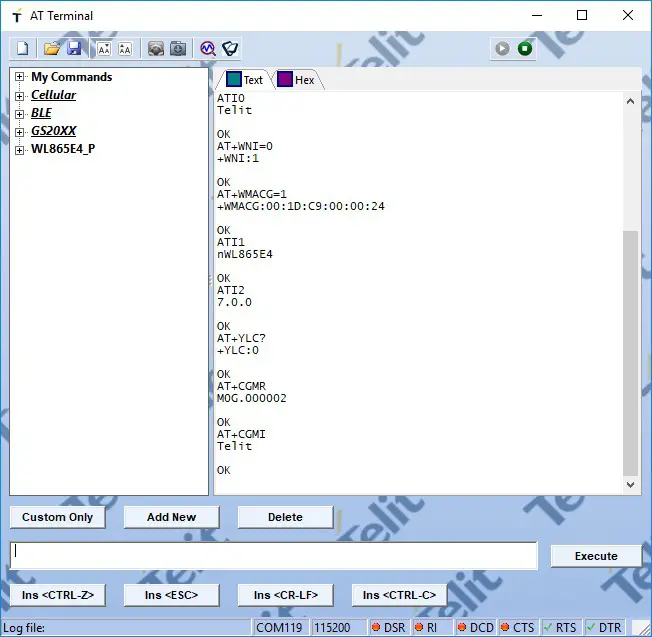Click the scrollbar up arrow
This screenshot has width=652, height=637.
tap(630, 101)
